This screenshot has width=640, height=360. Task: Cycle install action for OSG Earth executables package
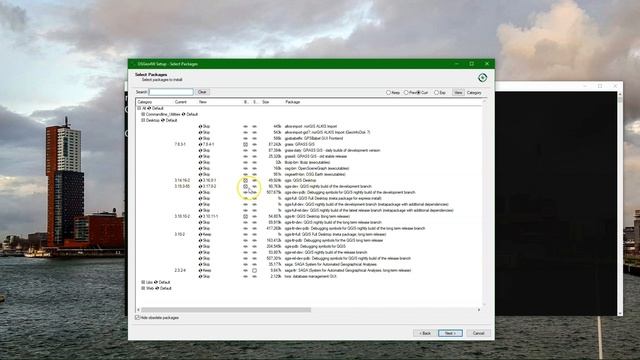tap(200, 174)
